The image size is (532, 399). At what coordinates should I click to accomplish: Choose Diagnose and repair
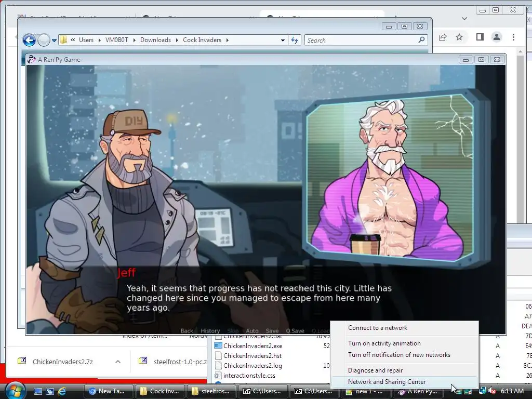404,370
